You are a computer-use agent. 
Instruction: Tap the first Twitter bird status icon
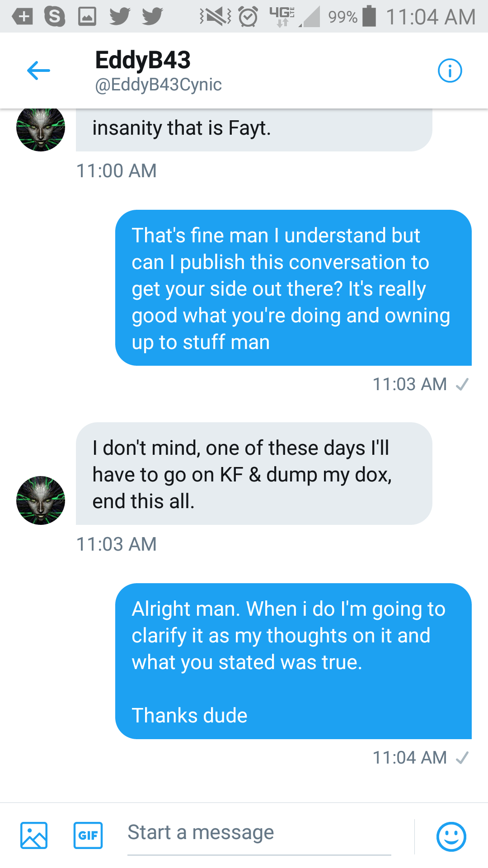[x=120, y=17]
